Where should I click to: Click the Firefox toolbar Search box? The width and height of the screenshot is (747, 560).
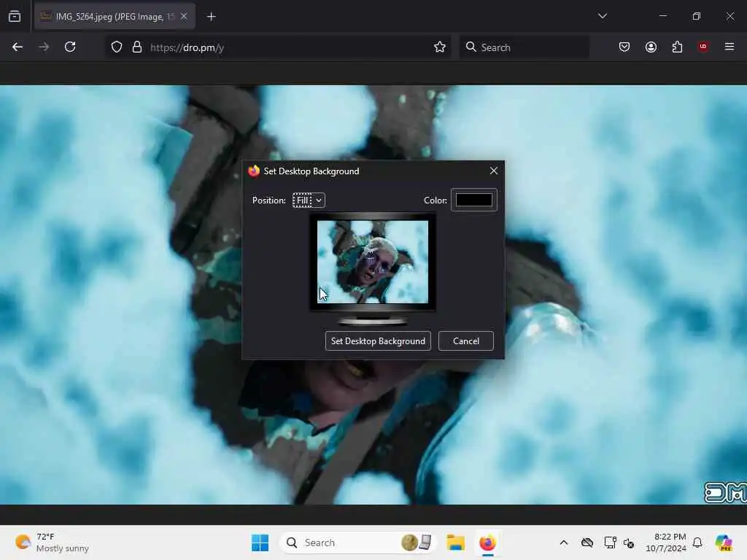[524, 47]
